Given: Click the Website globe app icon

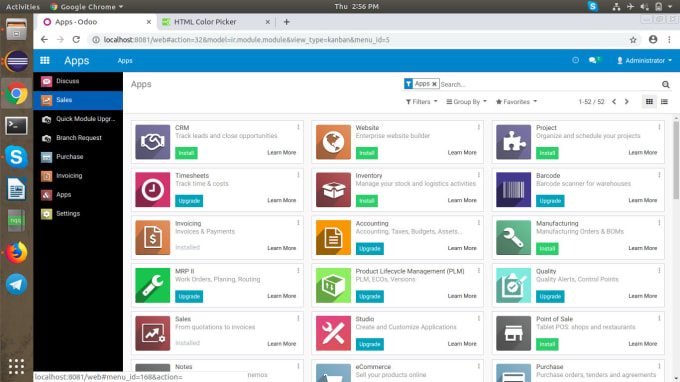Looking at the screenshot, I should (333, 142).
